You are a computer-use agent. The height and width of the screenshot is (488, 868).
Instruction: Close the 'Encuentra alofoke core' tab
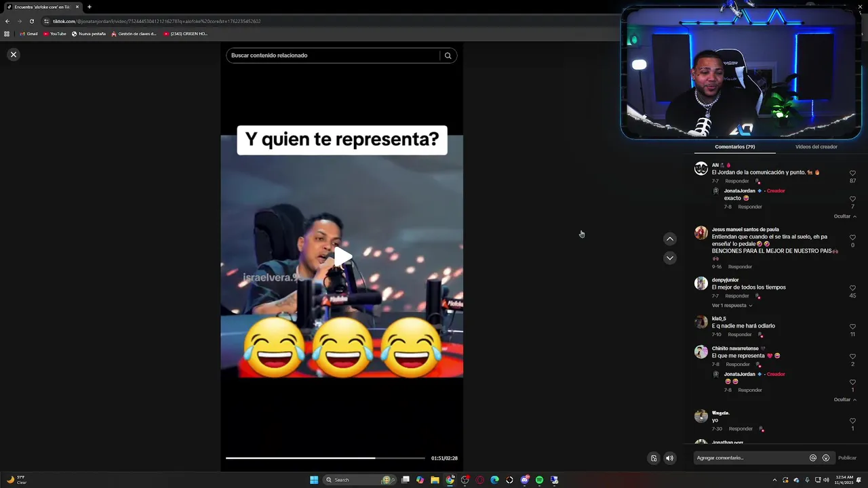77,7
